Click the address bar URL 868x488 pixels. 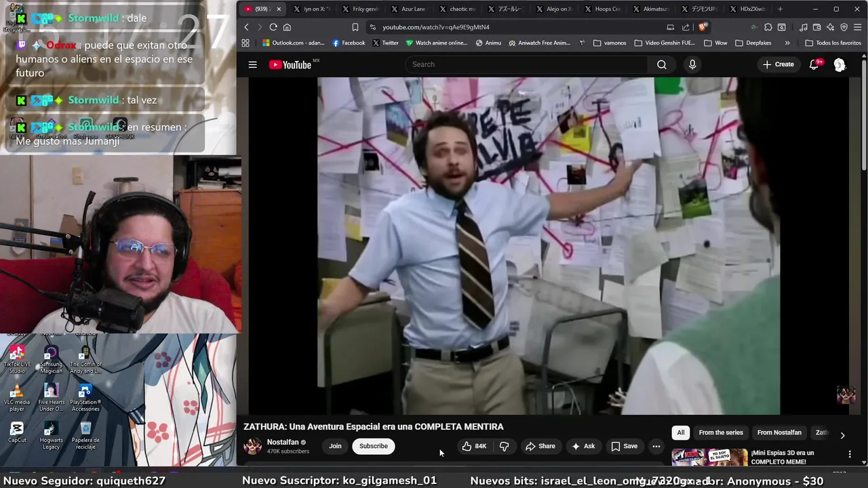[435, 27]
